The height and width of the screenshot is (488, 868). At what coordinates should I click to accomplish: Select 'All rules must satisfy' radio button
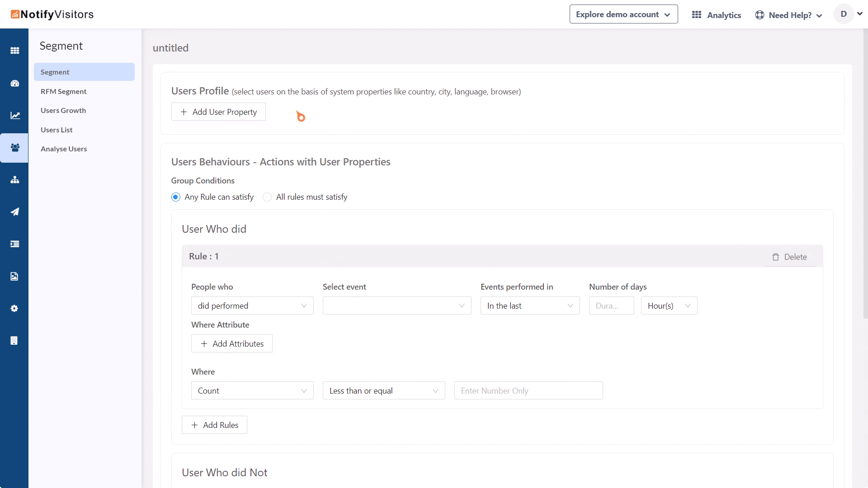[267, 197]
